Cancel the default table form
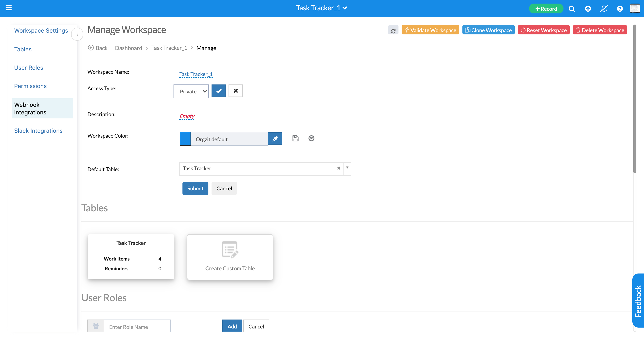Screen dimensions: 644x345 point(224,188)
